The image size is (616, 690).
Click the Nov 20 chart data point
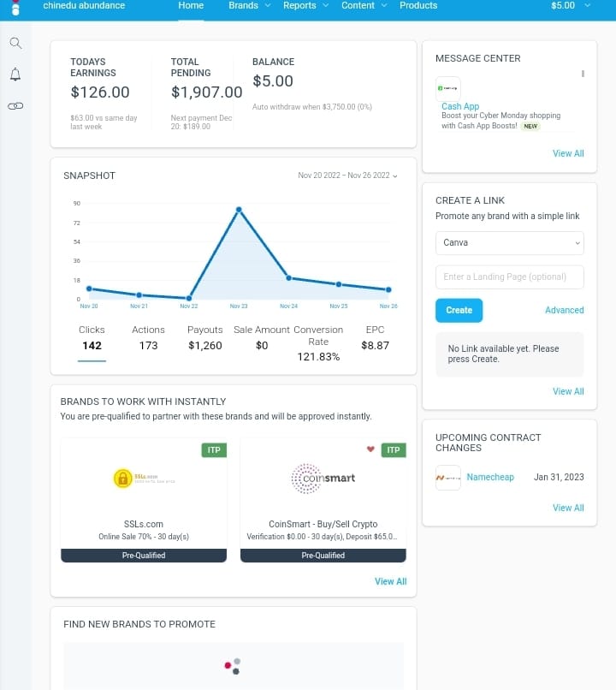coord(89,288)
